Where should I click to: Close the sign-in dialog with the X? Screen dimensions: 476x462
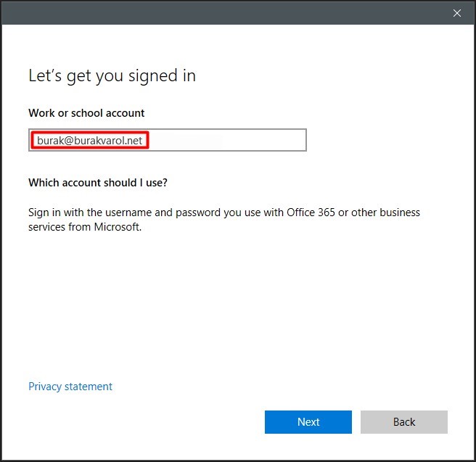point(457,13)
